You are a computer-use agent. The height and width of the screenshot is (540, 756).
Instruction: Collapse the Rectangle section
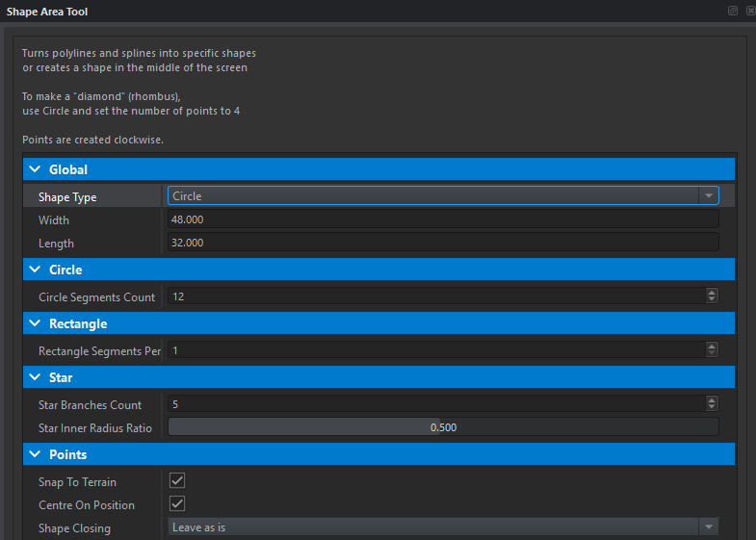(x=36, y=323)
